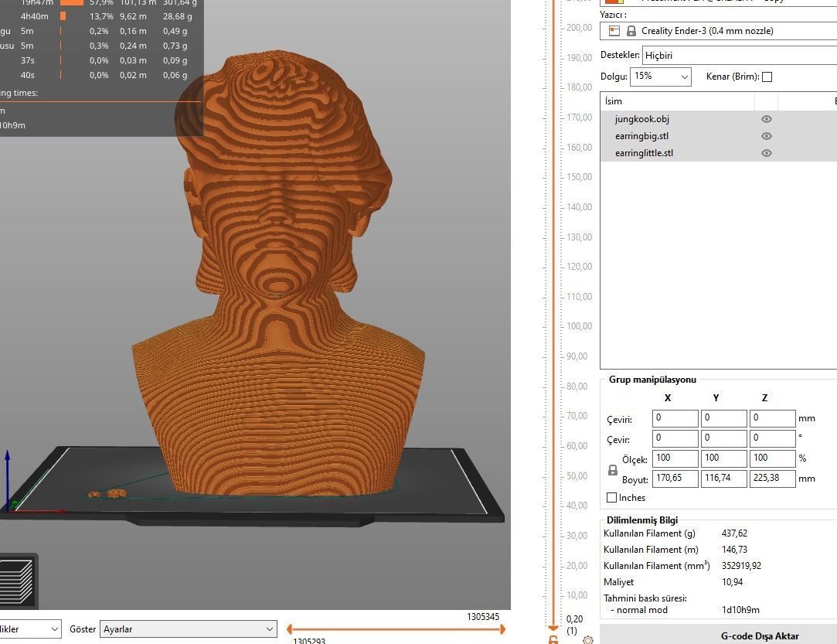The width and height of the screenshot is (837, 644).
Task: Click 50,00 mark on vertical ruler
Action: click(x=577, y=475)
